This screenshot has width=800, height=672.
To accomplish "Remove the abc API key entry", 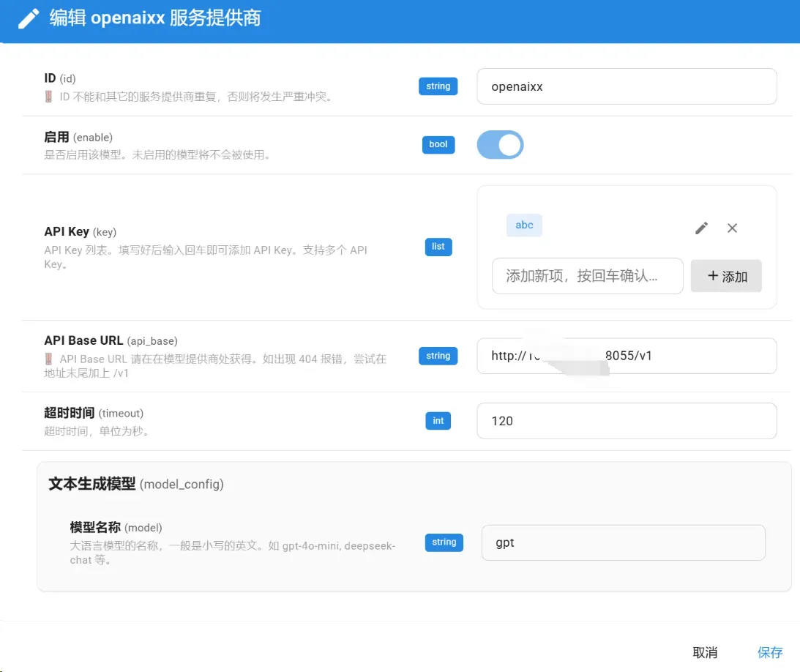I will click(732, 228).
